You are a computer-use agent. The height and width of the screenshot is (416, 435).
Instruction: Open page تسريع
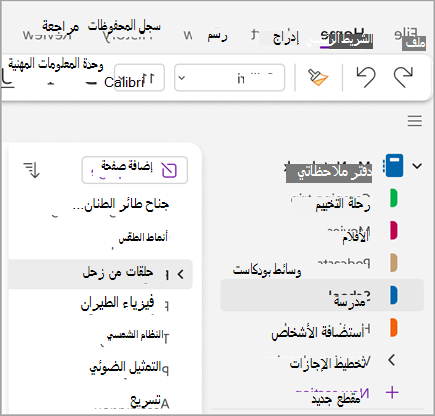(x=145, y=400)
